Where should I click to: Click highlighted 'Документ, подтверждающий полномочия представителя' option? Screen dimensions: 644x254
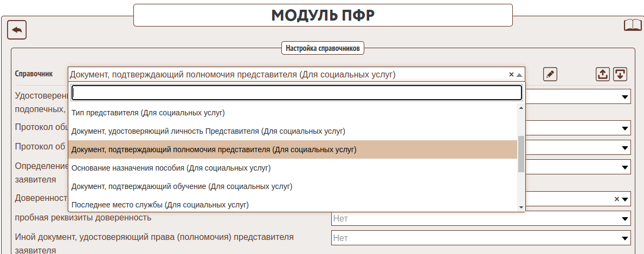tap(214, 149)
